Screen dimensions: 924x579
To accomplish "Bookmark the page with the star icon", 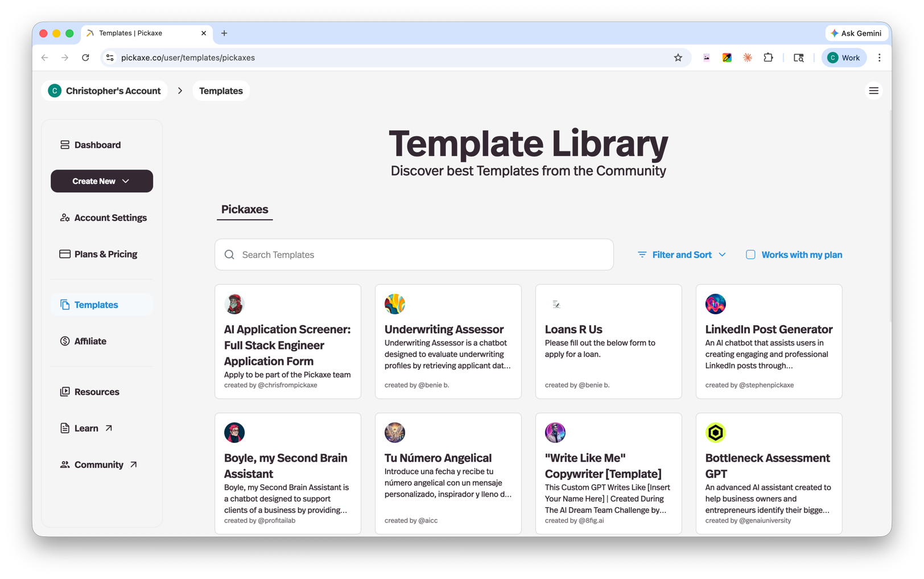I will click(x=678, y=58).
